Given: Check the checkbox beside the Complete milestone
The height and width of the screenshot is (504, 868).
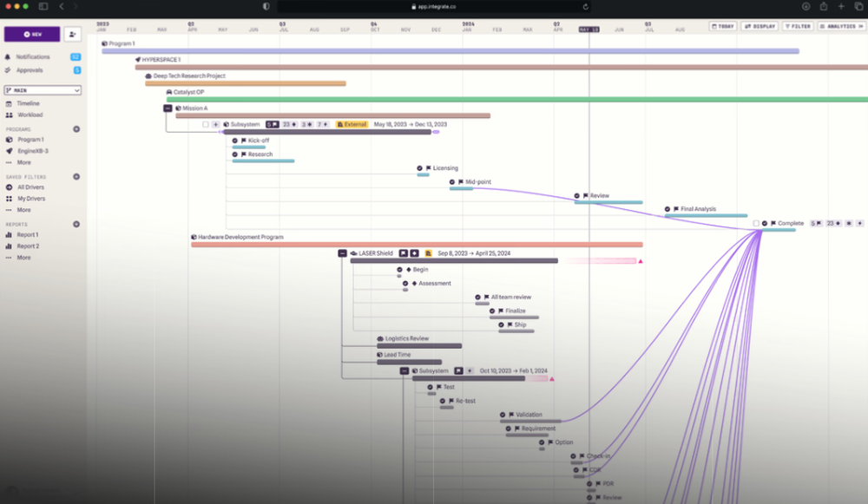Looking at the screenshot, I should pyautogui.click(x=757, y=223).
